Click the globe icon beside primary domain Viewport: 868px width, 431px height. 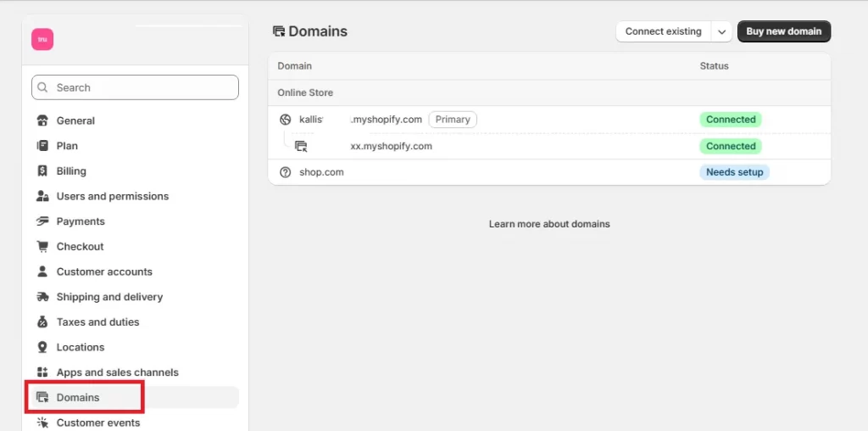[285, 120]
